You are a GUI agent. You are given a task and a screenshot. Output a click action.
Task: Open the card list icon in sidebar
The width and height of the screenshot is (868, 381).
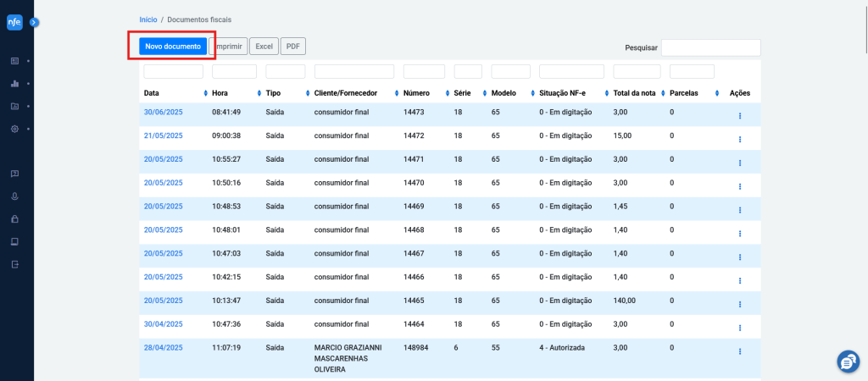point(15,61)
